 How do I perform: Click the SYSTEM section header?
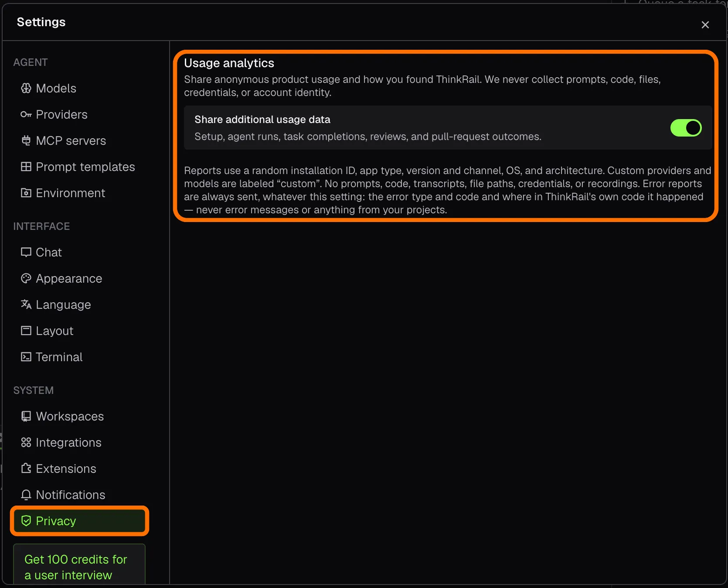click(33, 390)
